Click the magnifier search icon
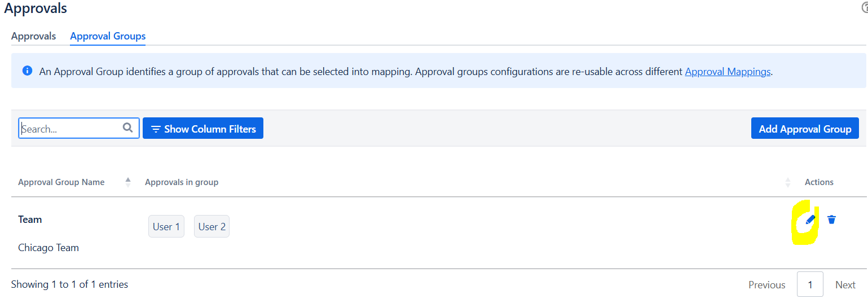This screenshot has height=303, width=868. [128, 128]
